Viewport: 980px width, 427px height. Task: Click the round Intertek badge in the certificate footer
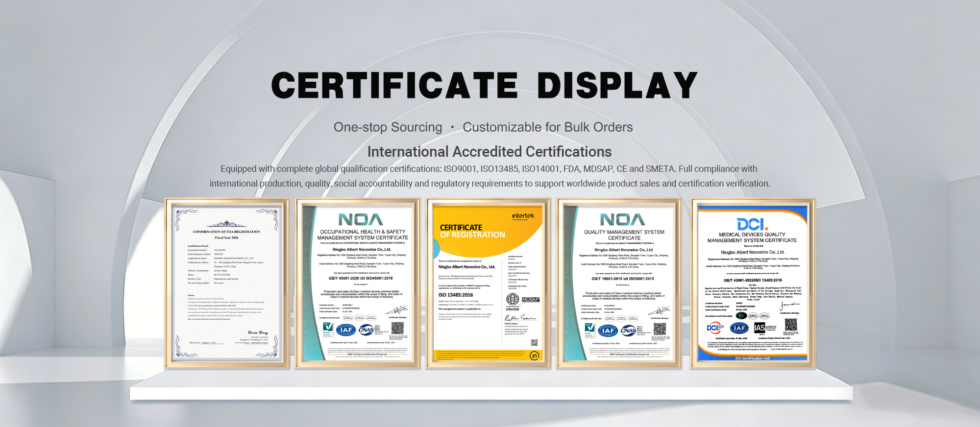[x=535, y=356]
